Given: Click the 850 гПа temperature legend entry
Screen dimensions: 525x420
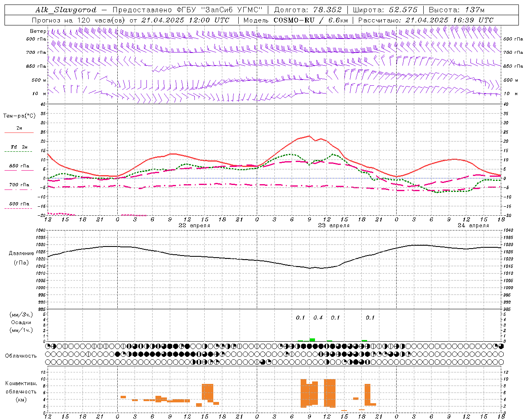Looking at the screenshot, I should pos(19,166).
